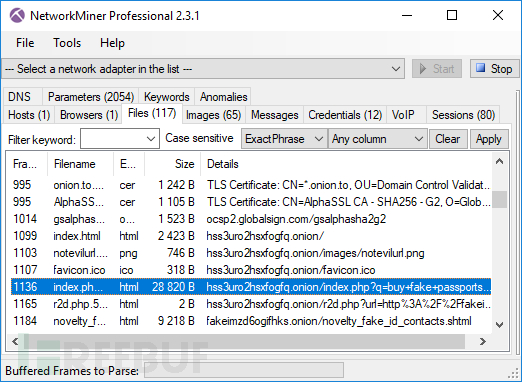Open the Filter keyword combo box
The image size is (522, 382).
(120, 139)
